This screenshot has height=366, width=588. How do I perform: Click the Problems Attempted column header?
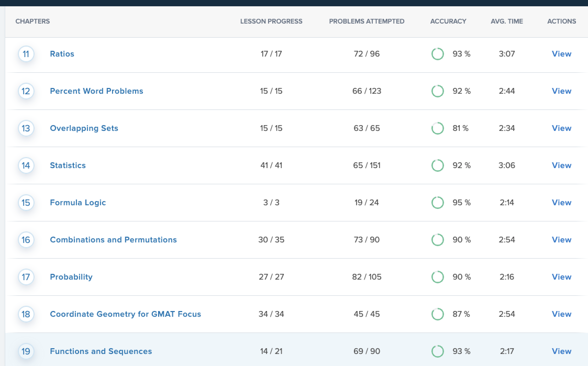[x=367, y=21]
